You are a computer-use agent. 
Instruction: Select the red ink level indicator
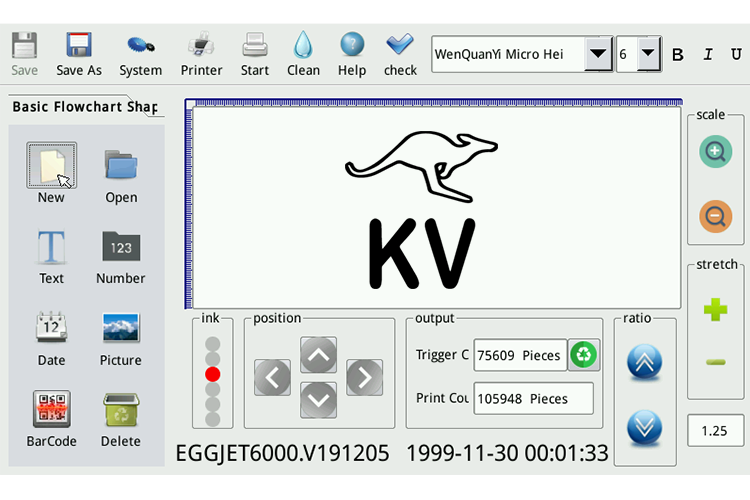(213, 374)
